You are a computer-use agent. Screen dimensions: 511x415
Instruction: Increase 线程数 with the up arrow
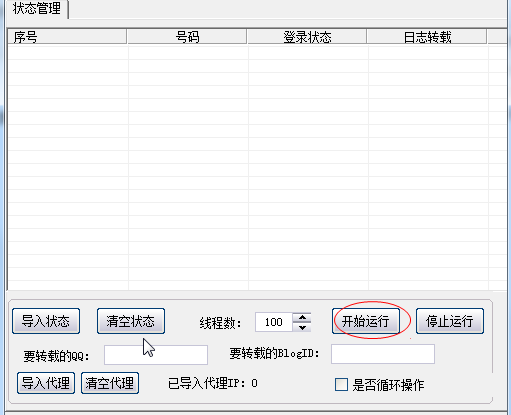point(302,317)
